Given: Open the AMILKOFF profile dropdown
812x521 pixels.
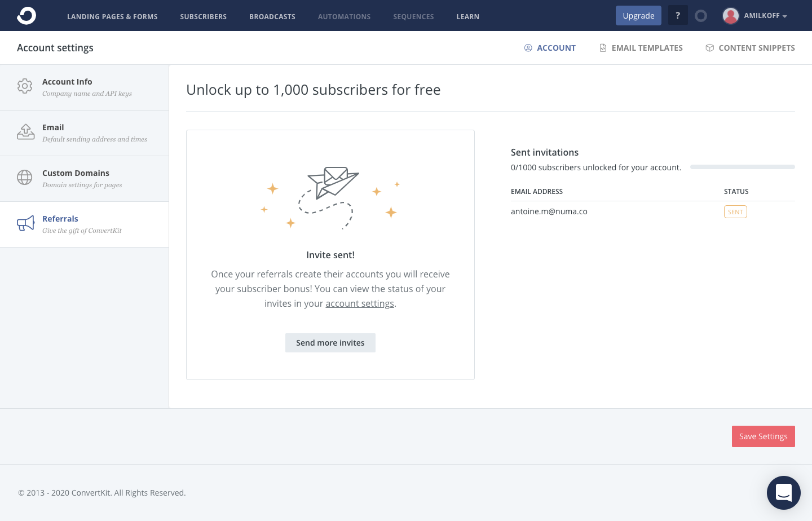Looking at the screenshot, I should pyautogui.click(x=756, y=16).
